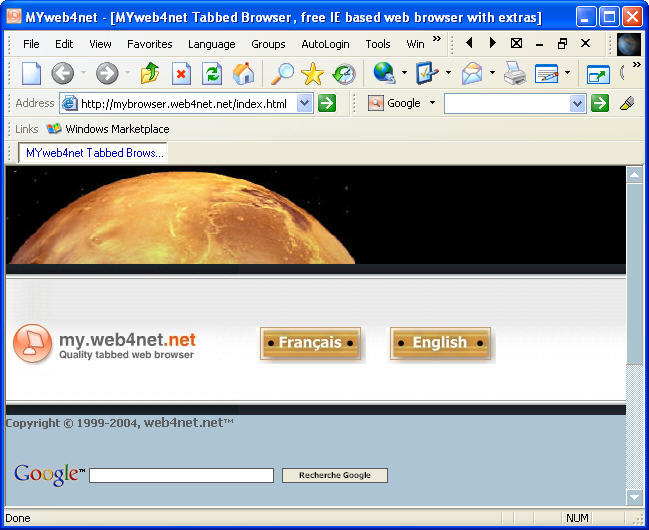This screenshot has height=530, width=649.
Task: Expand hidden menu items chevron
Action: point(437,39)
